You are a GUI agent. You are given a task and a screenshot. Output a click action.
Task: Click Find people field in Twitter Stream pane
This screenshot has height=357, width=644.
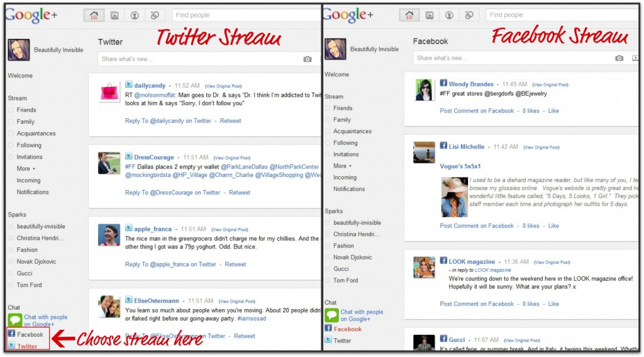coord(246,15)
